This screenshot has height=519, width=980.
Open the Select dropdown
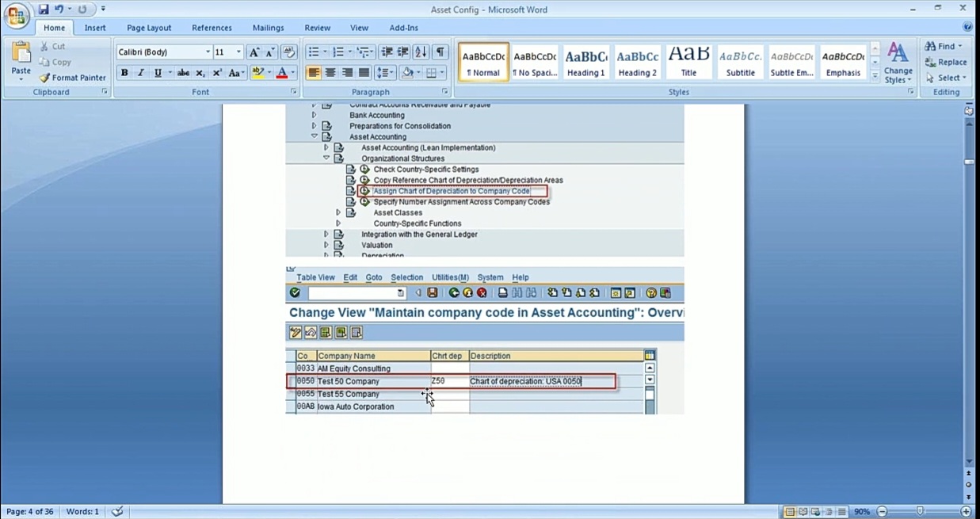click(x=945, y=78)
